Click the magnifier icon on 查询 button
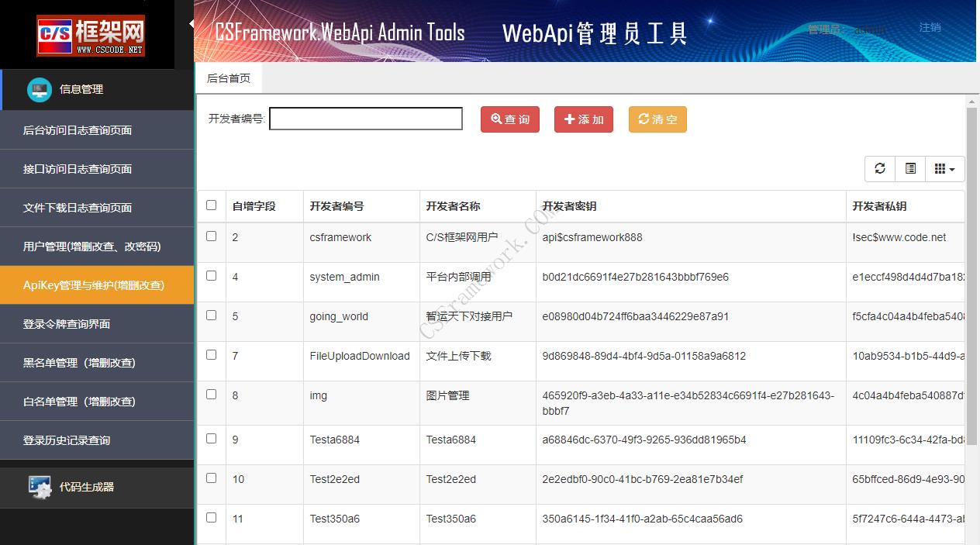Viewport: 980px width, 545px height. click(x=495, y=119)
